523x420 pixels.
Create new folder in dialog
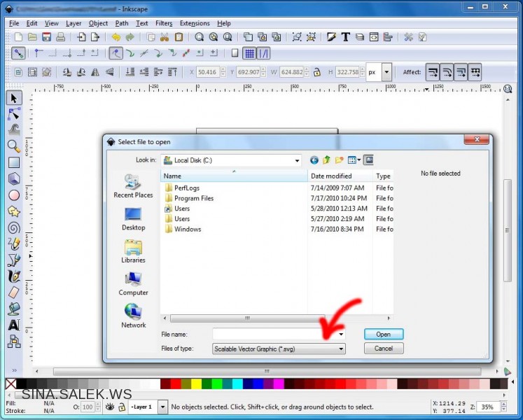click(340, 160)
